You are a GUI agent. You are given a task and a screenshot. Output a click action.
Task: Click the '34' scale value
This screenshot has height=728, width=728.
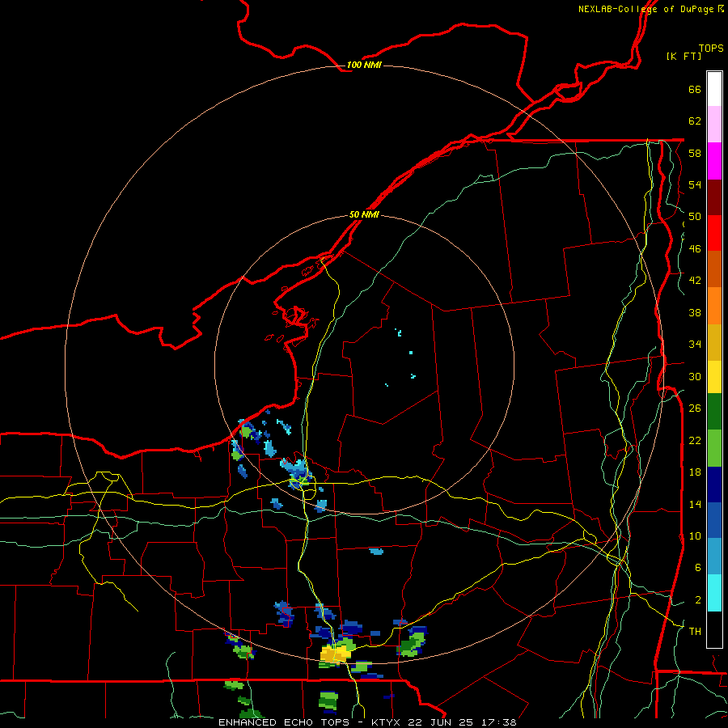[x=695, y=345]
